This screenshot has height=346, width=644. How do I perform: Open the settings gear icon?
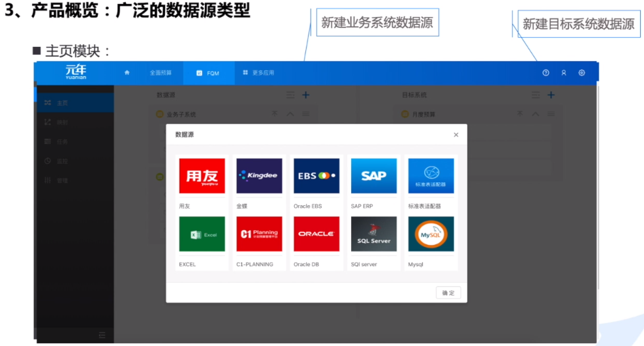(x=581, y=72)
